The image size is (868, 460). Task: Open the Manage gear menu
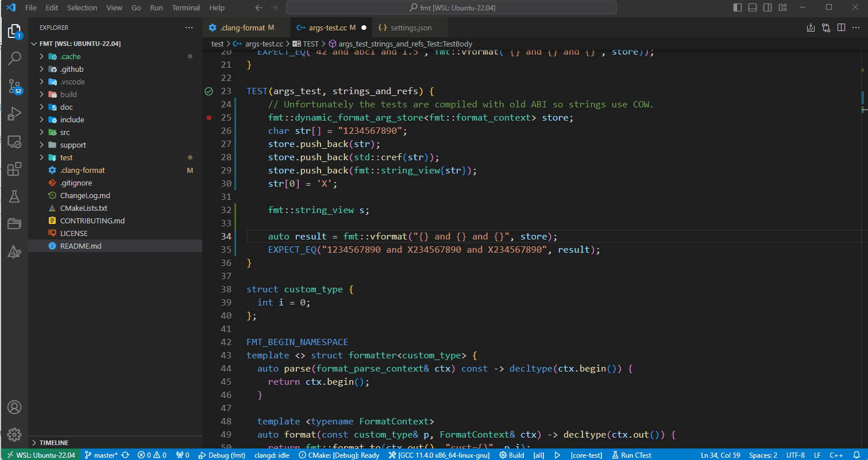point(14,435)
